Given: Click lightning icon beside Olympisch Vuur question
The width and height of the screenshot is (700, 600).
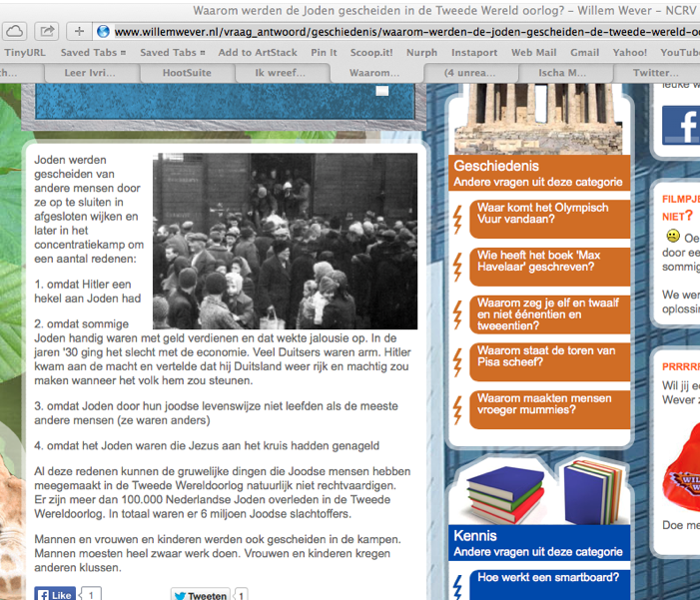Looking at the screenshot, I should 457,220.
